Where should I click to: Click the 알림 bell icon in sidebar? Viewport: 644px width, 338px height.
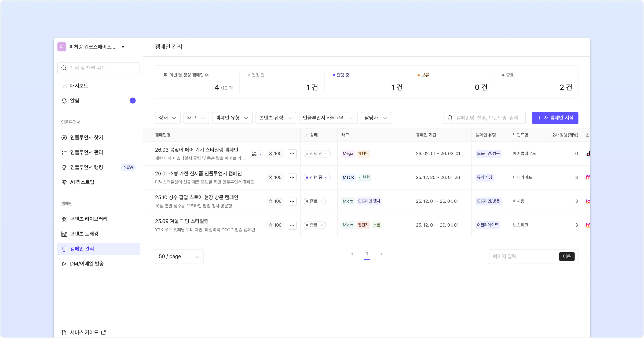click(x=64, y=101)
